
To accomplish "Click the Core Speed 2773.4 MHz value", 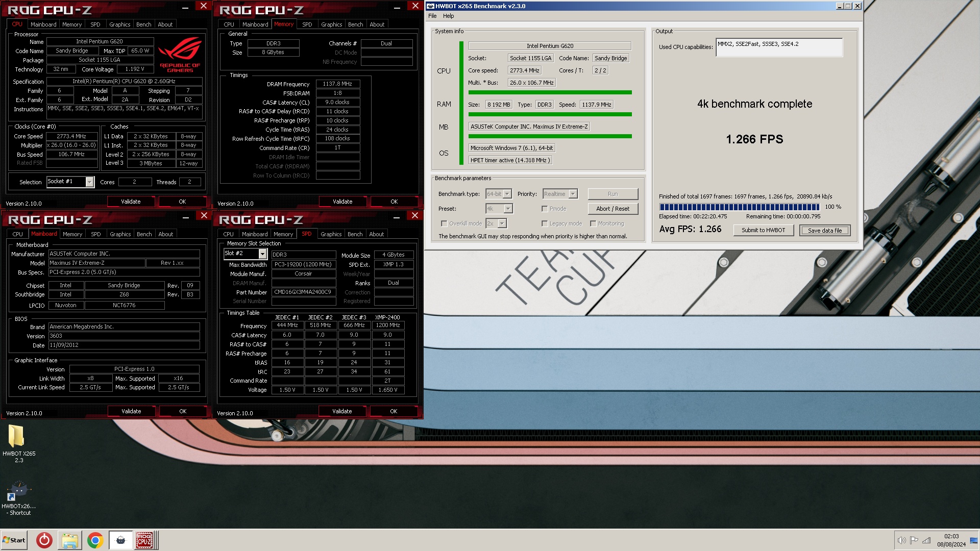I will (71, 136).
